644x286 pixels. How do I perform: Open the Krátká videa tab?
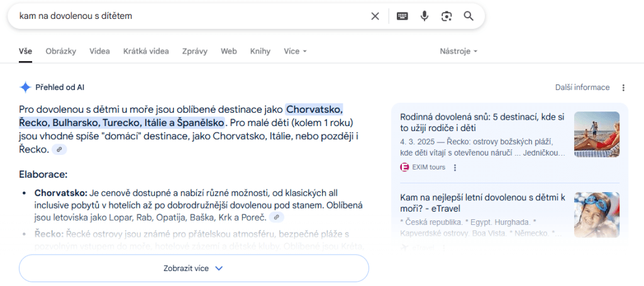[146, 52]
